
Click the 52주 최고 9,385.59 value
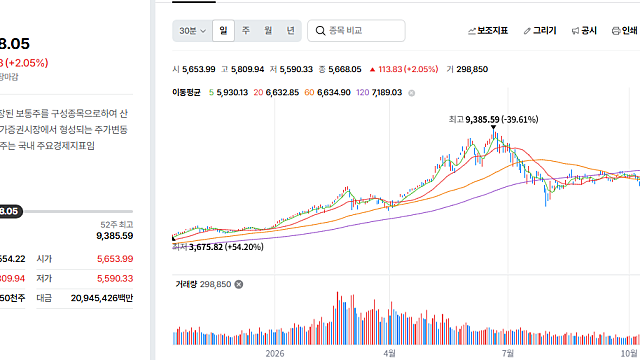[x=115, y=236]
